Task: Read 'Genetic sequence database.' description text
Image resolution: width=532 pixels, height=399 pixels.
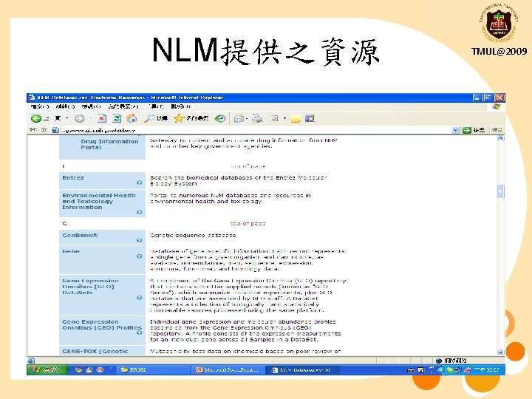Action: [x=194, y=235]
